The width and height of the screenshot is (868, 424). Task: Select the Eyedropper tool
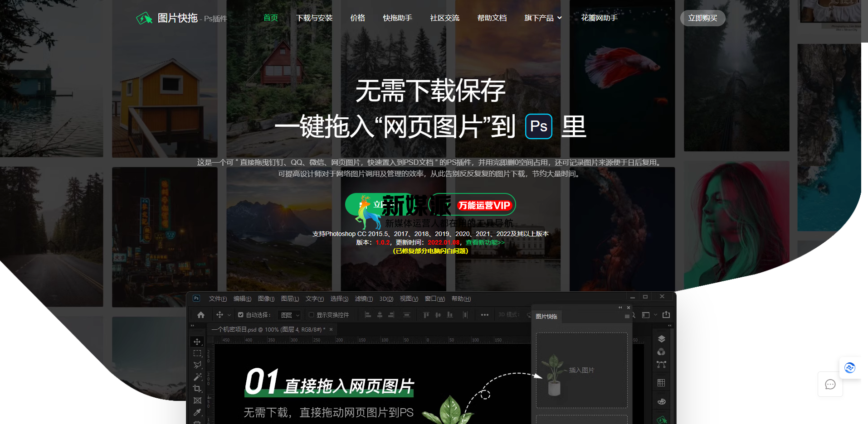(x=197, y=412)
